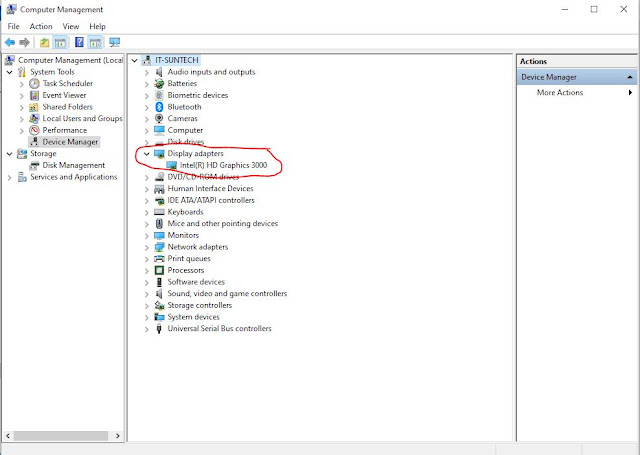This screenshot has width=640, height=455.
Task: Click the Audio inputs and outputs speaker icon
Action: 159,72
